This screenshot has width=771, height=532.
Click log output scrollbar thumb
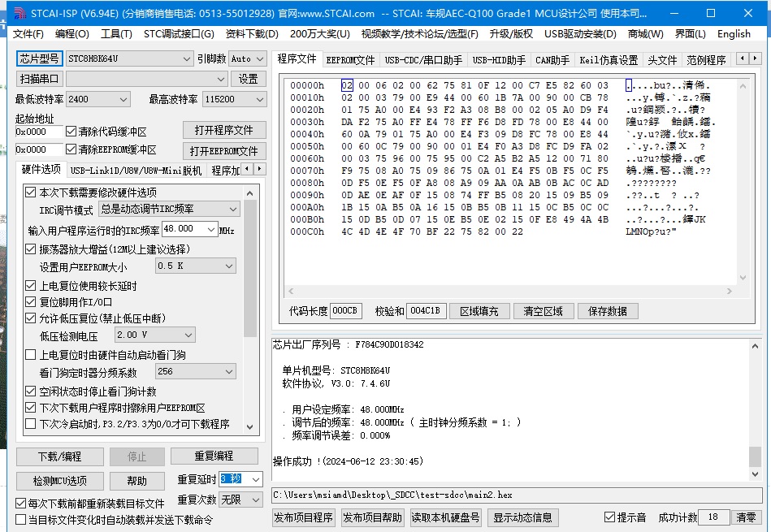click(x=755, y=456)
